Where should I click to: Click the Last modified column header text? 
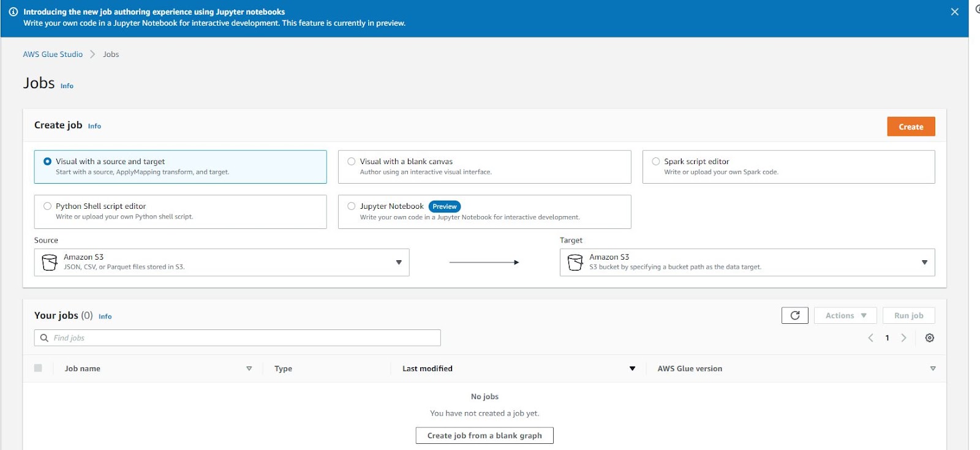click(428, 369)
